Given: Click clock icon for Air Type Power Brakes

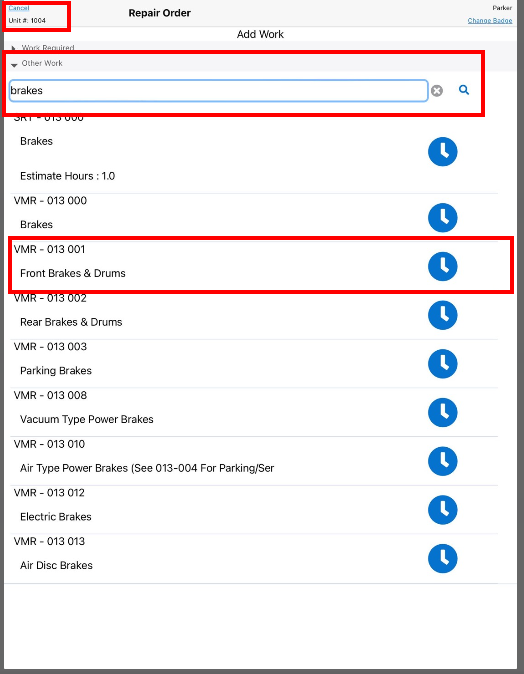Looking at the screenshot, I should click(x=442, y=461).
